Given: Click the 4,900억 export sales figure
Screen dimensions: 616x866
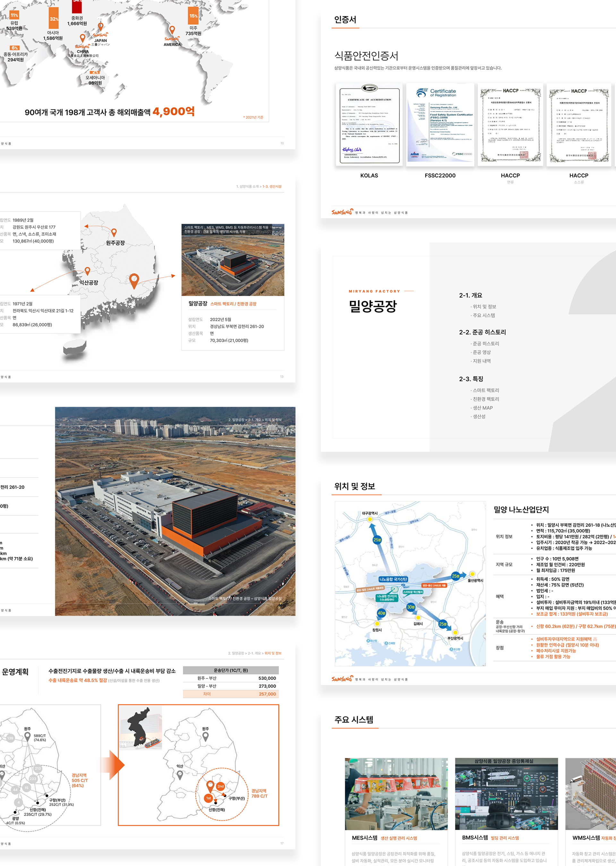Looking at the screenshot, I should click(x=173, y=111).
